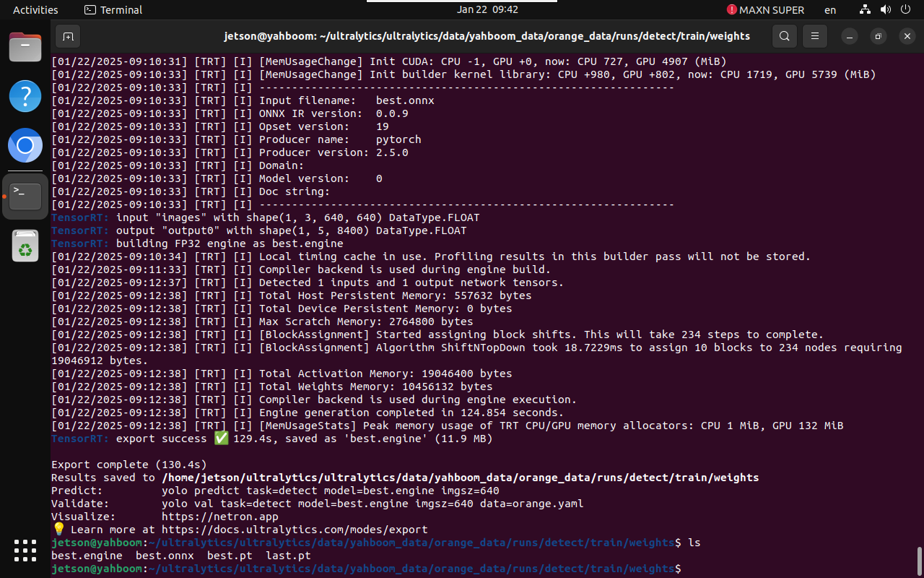Open the Help app in the dock
Image resolution: width=924 pixels, height=578 pixels.
tap(25, 96)
